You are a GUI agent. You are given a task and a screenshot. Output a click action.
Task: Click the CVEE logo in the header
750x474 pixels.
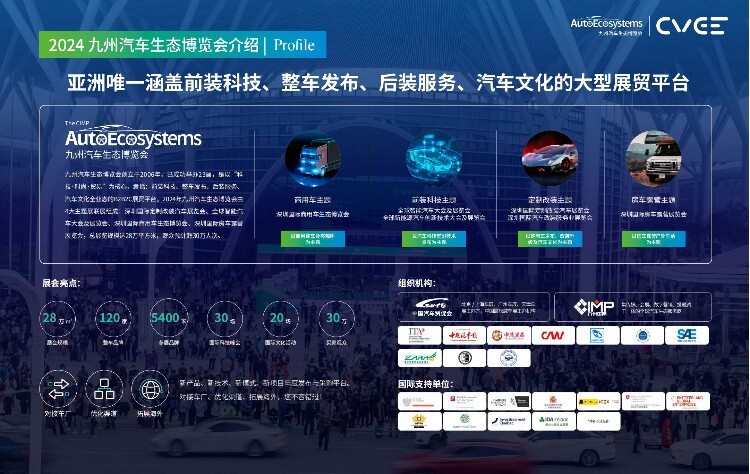click(x=691, y=26)
